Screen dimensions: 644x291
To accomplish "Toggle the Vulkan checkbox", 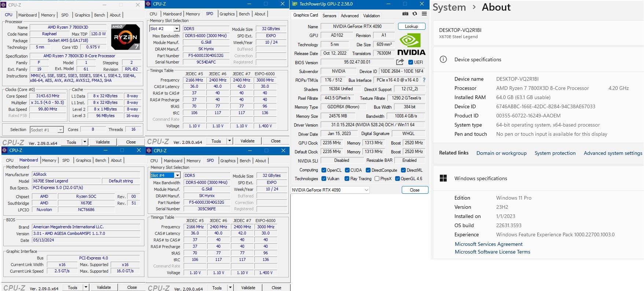I will [324, 179].
